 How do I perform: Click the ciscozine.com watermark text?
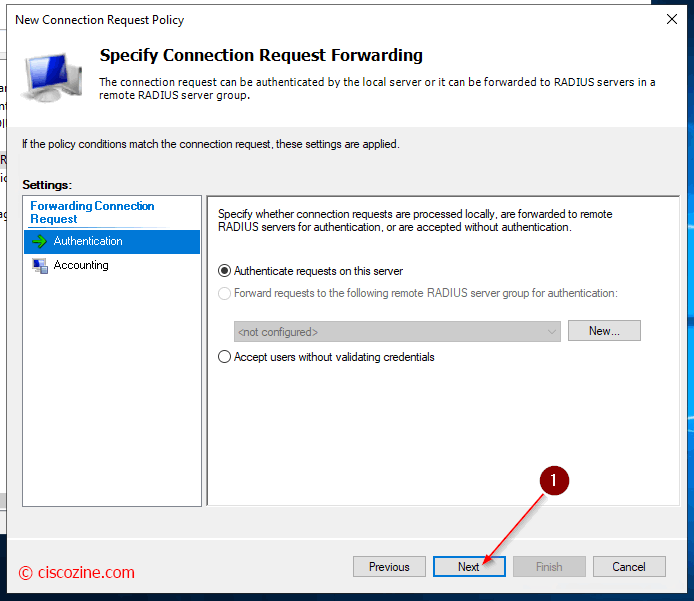click(77, 572)
